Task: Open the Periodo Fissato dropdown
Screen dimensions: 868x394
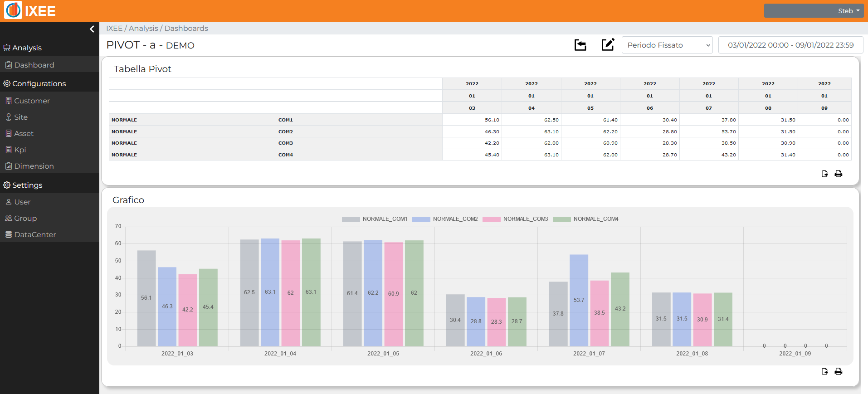Action: [667, 45]
